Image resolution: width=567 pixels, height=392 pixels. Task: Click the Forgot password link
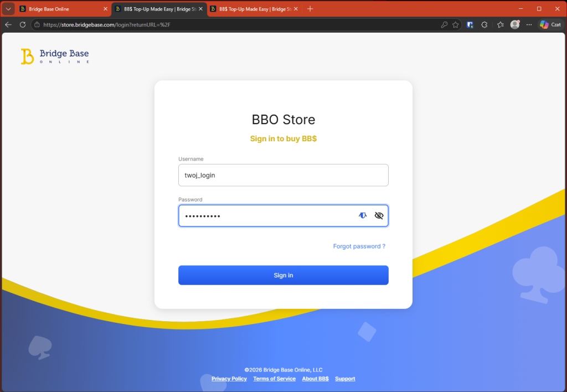359,246
